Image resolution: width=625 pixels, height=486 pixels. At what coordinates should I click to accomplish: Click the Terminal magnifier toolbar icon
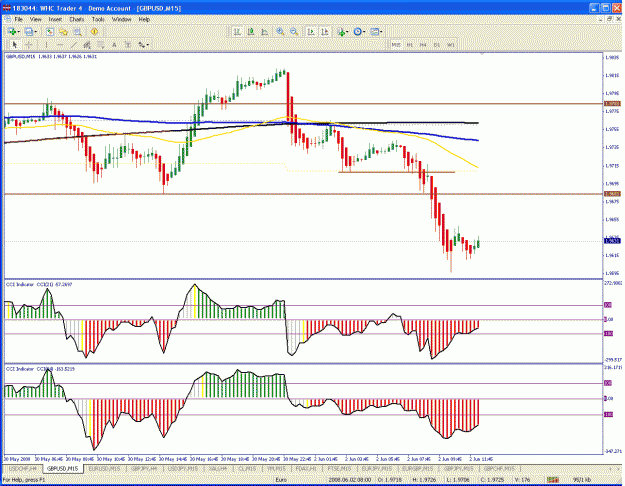77,32
